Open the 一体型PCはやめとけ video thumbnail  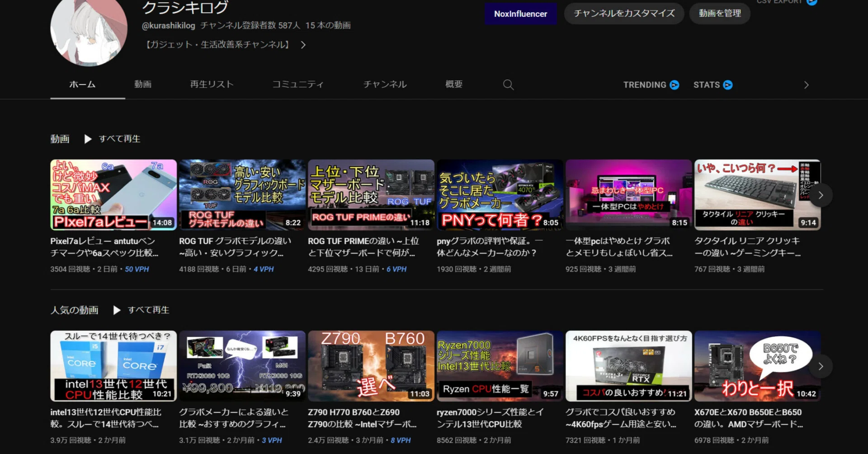coord(629,195)
